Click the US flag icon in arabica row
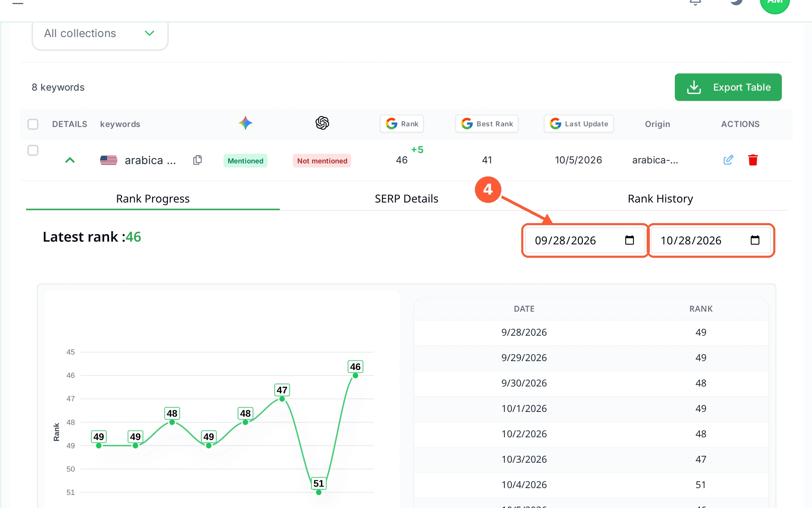Image resolution: width=812 pixels, height=508 pixels. 109,160
